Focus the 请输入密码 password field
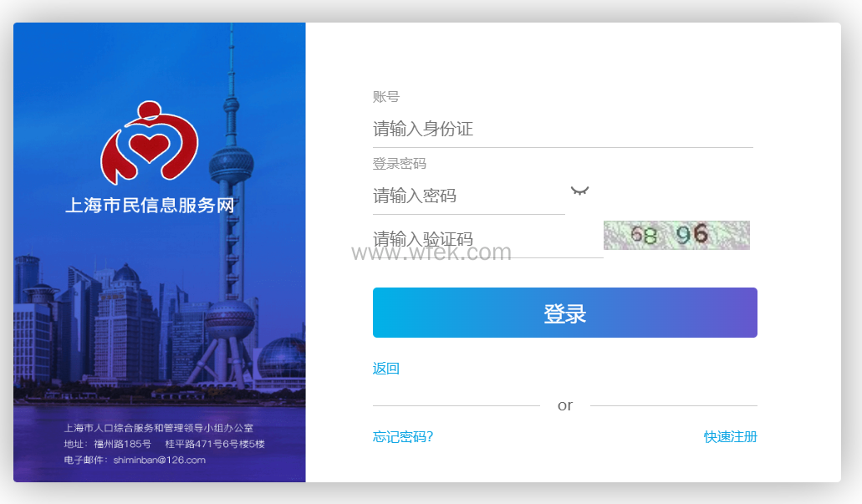The width and height of the screenshot is (862, 504). pos(468,196)
